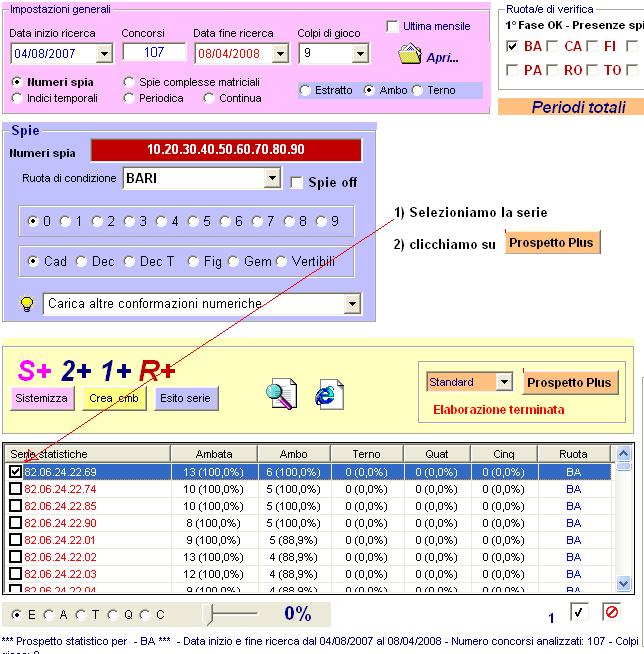
Task: Select Indici temporali radio option
Action: point(17,98)
